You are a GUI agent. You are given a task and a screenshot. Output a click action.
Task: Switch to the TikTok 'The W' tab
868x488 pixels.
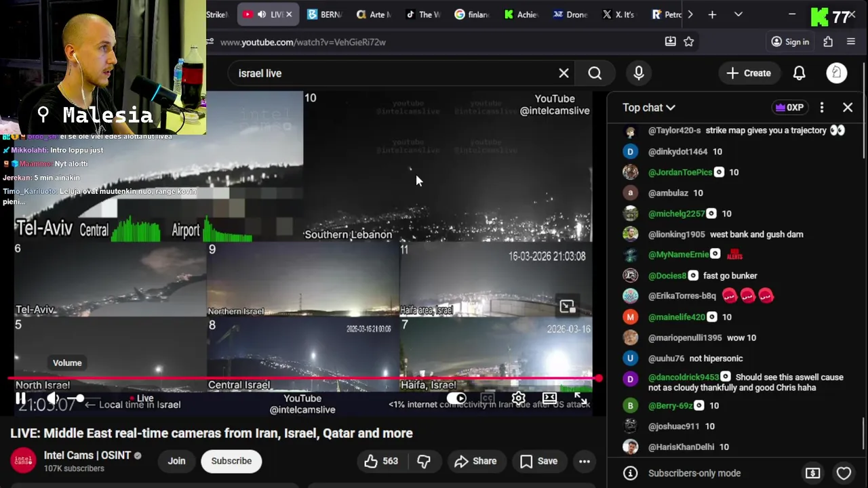pyautogui.click(x=422, y=14)
